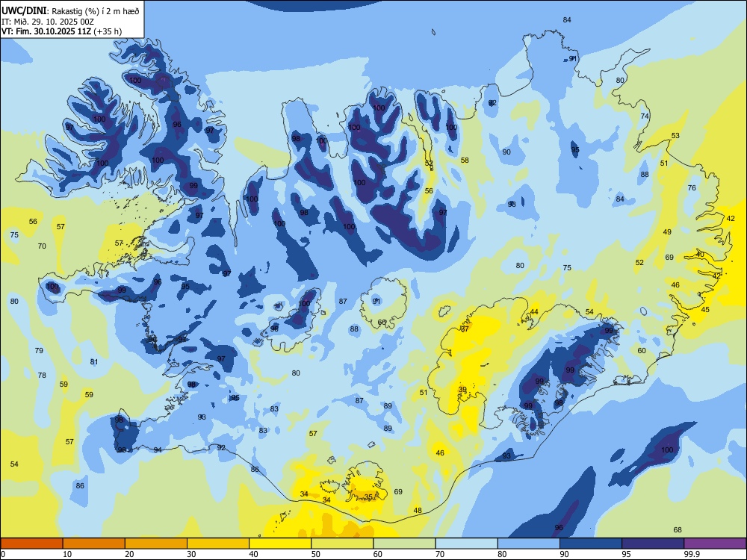Viewport: 747px width, 560px height.
Task: Click the map value "81" off the west coast
Action: pos(94,362)
